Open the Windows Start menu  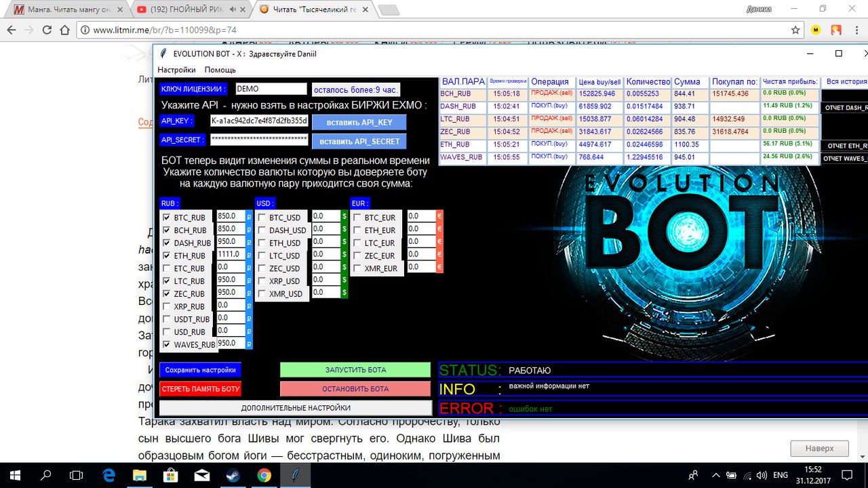[x=15, y=475]
